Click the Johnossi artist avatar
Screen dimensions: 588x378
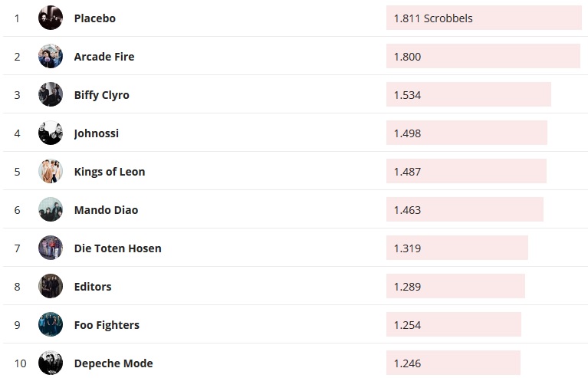click(51, 133)
